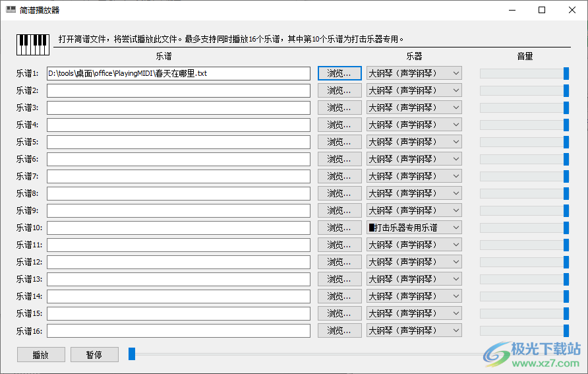Browse for 乐谱3 file

tap(339, 108)
